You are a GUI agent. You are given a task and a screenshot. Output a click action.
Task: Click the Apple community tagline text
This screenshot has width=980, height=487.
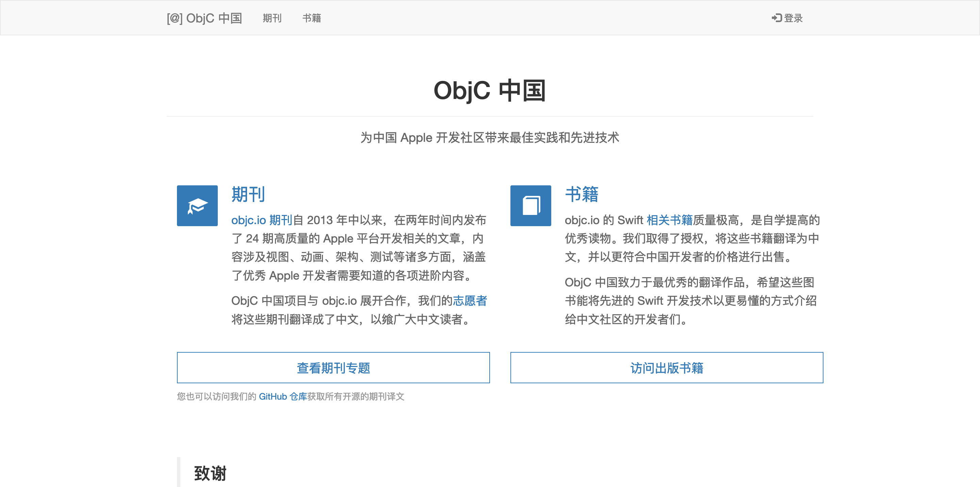tap(490, 138)
